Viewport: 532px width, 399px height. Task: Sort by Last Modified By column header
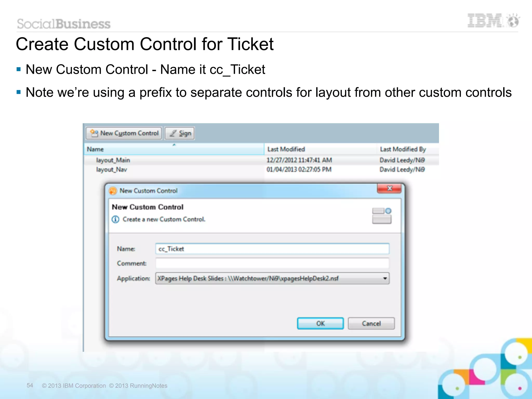pos(408,149)
